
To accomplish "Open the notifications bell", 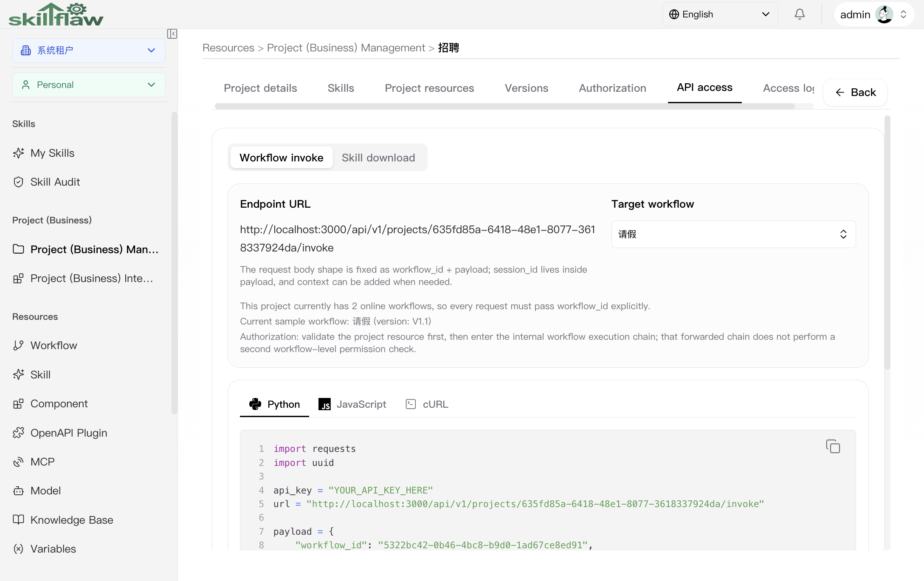I will tap(800, 14).
